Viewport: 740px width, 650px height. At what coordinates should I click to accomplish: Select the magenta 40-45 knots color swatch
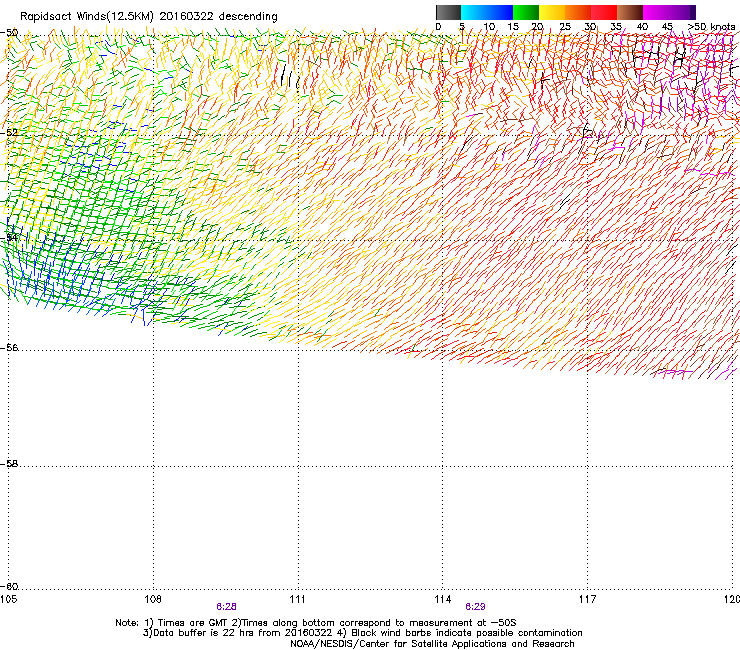656,12
